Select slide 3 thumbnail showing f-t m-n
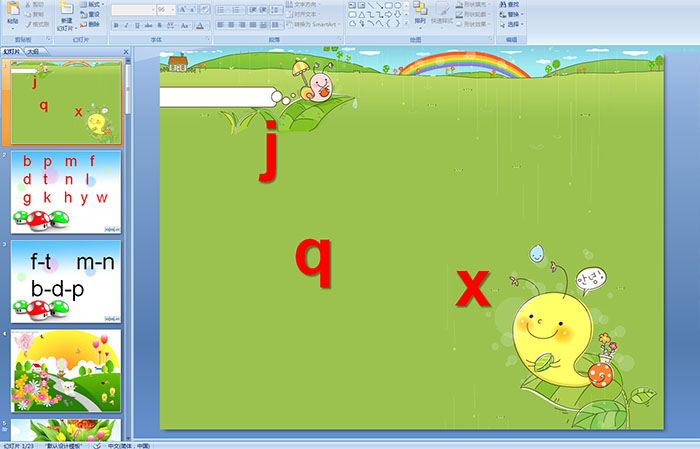This screenshot has height=449, width=700. [x=66, y=282]
